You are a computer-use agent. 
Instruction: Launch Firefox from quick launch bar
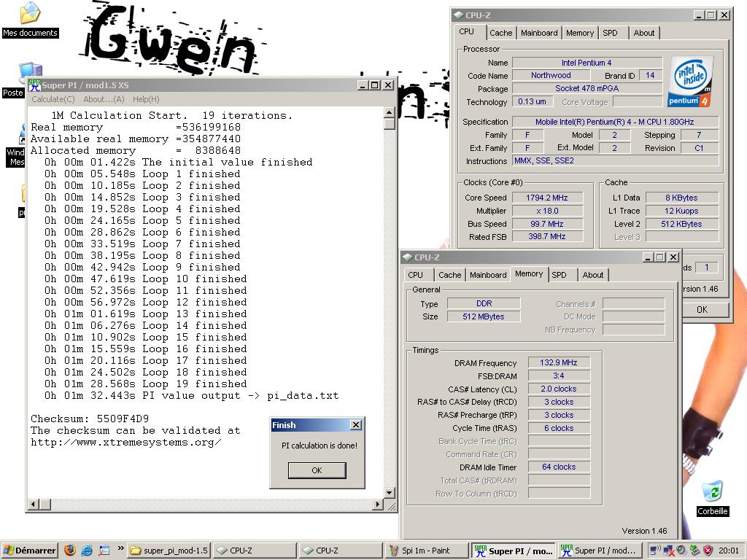(x=70, y=551)
